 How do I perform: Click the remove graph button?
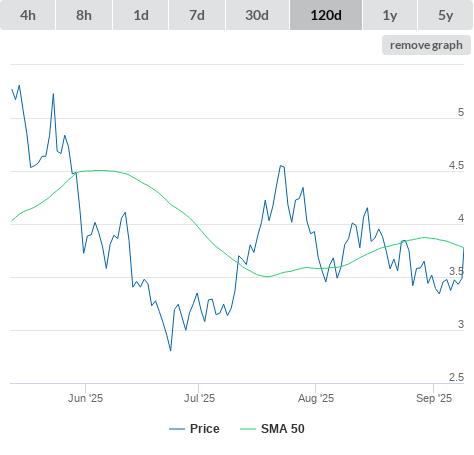[426, 45]
